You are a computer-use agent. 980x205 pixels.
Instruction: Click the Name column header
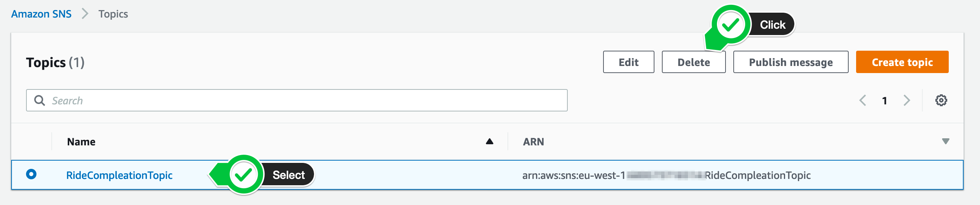pyautogui.click(x=81, y=142)
